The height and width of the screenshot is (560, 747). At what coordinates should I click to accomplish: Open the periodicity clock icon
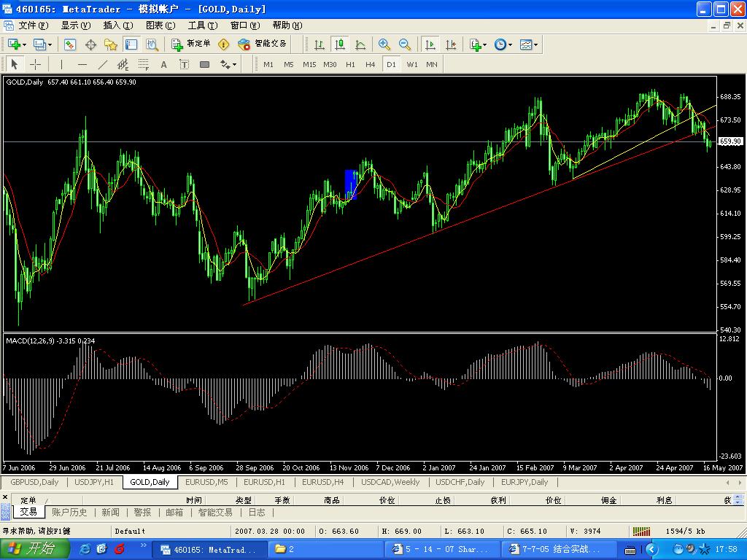[500, 44]
